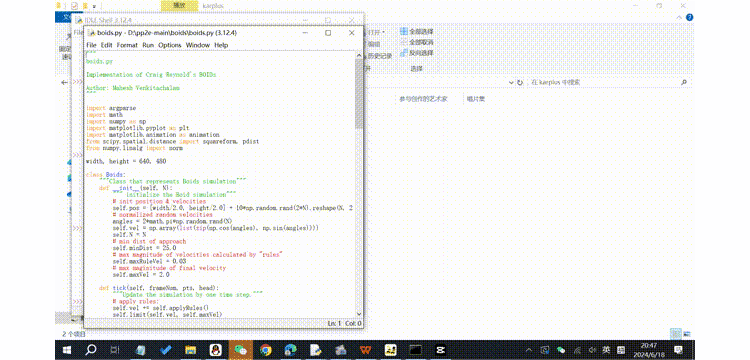
Task: Click the 'Author: Mahesh Venkitachalam' comment line
Action: click(133, 88)
